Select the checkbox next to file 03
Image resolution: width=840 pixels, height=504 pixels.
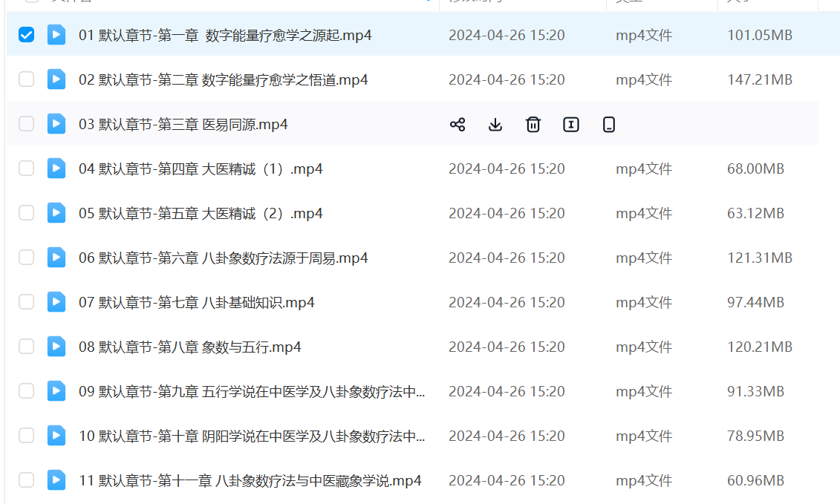26,124
